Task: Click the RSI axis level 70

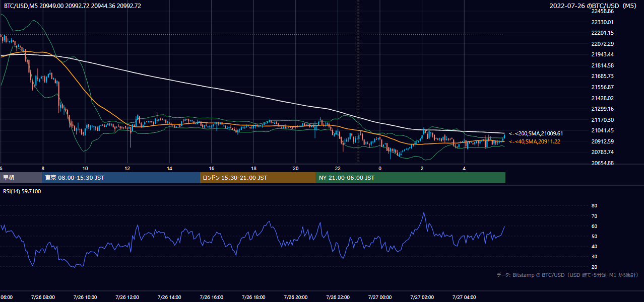Action: 594,216
